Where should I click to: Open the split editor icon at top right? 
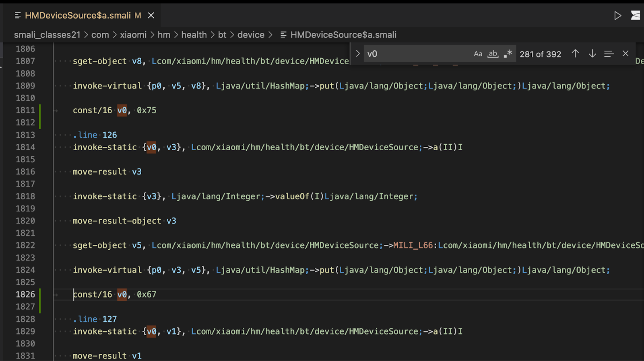pos(636,16)
